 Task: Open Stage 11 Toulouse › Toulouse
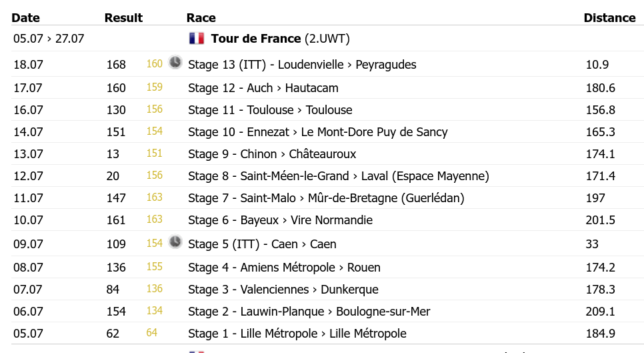[270, 110]
